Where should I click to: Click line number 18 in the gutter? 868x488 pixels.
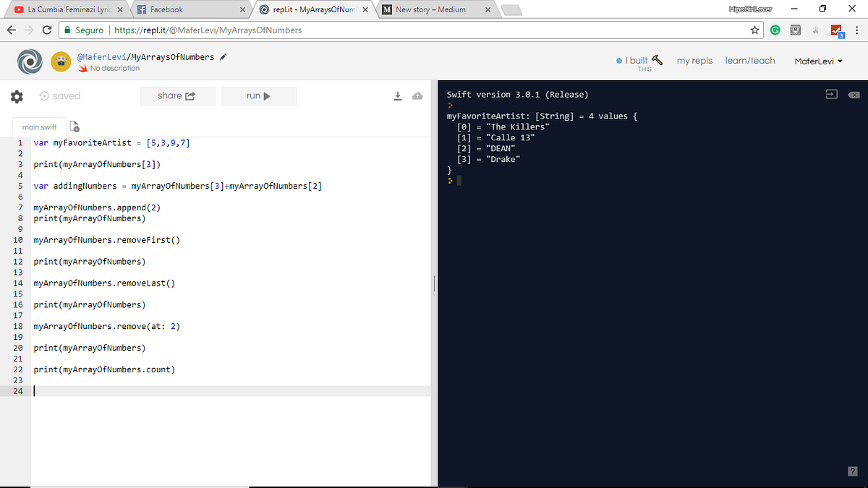point(18,326)
